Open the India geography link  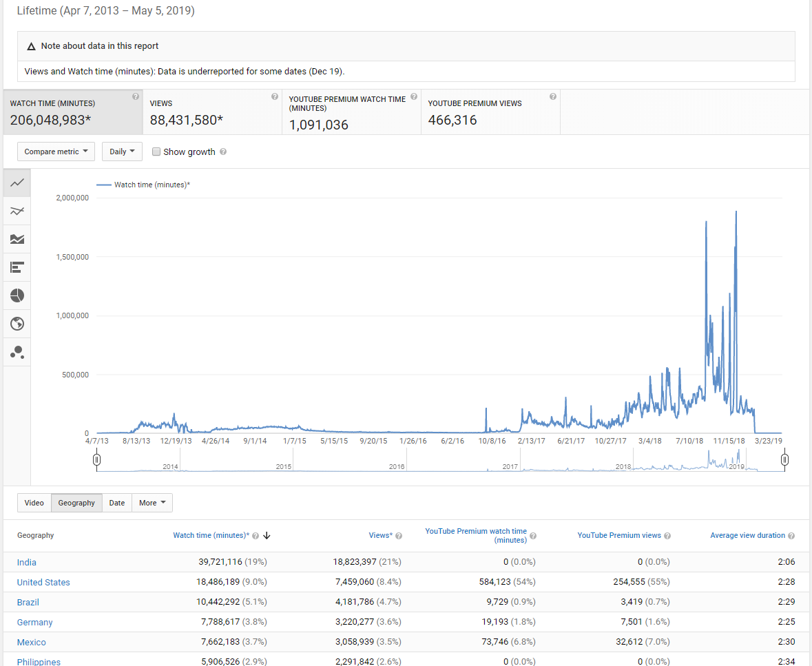(x=26, y=563)
